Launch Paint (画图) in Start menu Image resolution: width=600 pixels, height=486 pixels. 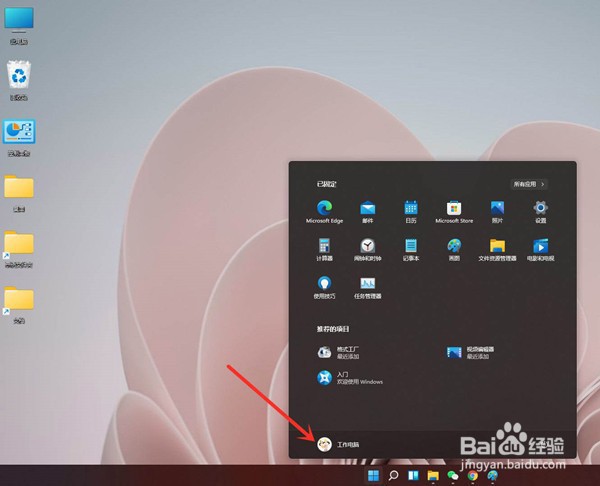pos(454,250)
